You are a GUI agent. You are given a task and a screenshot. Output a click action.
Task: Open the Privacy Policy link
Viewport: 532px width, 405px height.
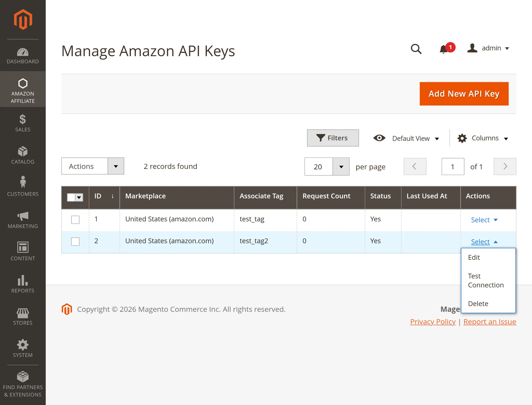433,322
